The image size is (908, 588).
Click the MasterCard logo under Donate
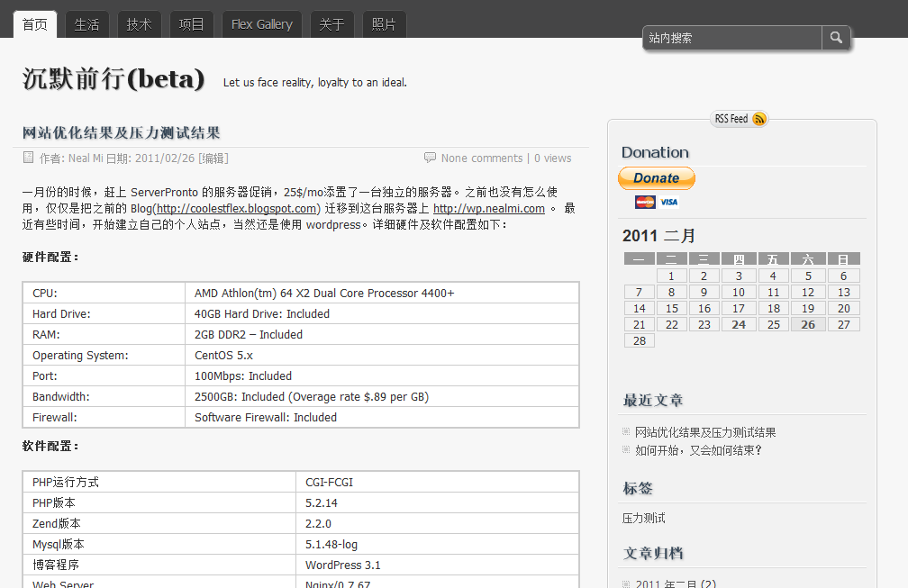(x=645, y=202)
